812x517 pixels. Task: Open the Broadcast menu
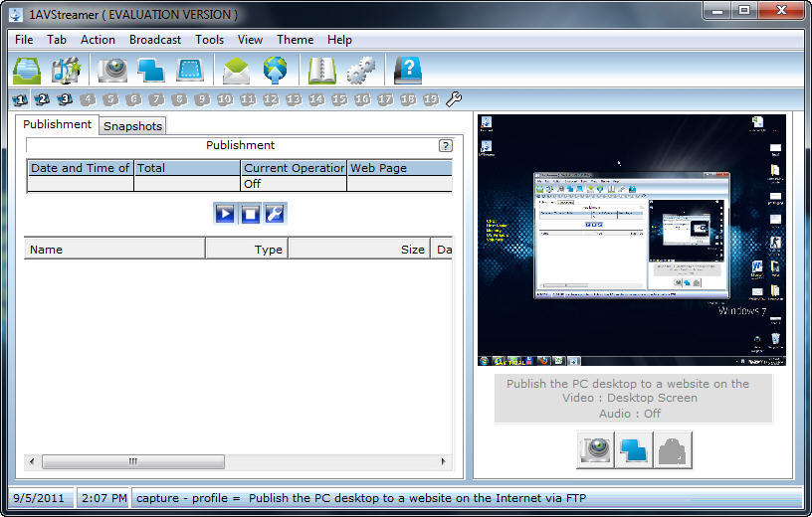[155, 40]
